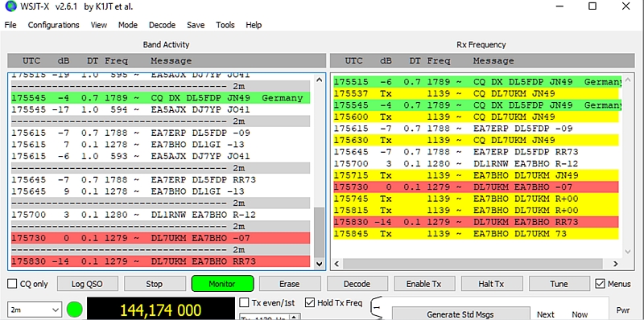The image size is (644, 320).
Task: Select red 175830 RR73 row in Rx Frequency
Action: click(x=476, y=222)
